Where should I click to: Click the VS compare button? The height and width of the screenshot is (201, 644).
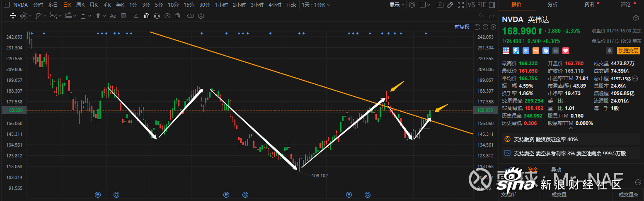tap(471, 5)
